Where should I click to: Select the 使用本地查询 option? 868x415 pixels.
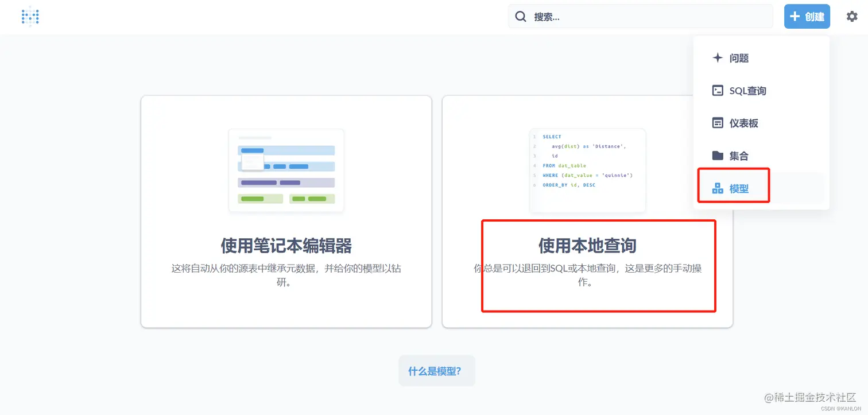(598, 265)
